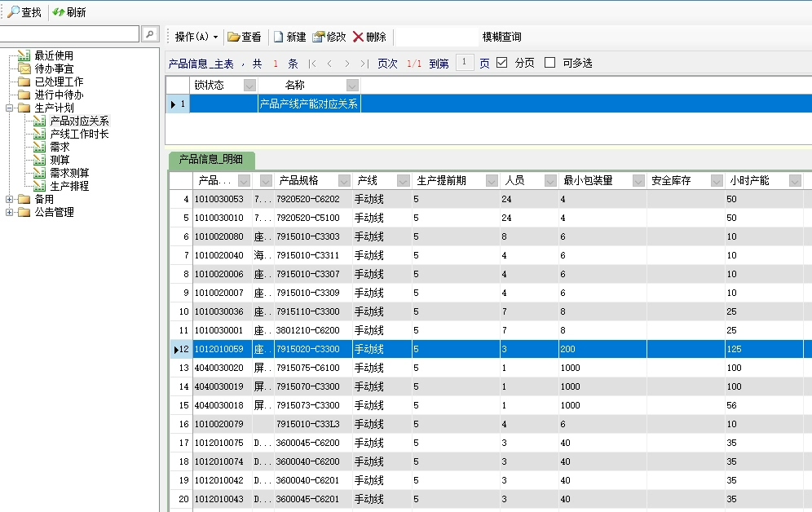
Task: Click the 查找 magnifier toolbar button
Action: (x=24, y=12)
